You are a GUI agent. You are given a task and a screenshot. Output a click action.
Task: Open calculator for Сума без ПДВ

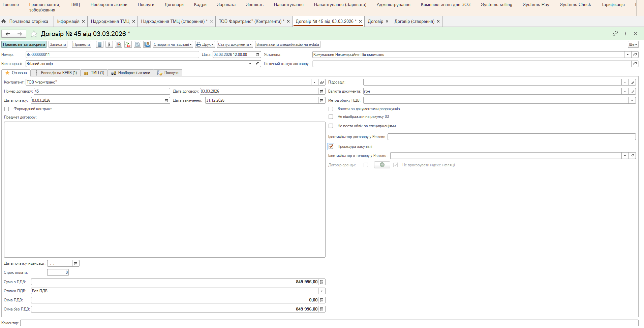tap(322, 309)
